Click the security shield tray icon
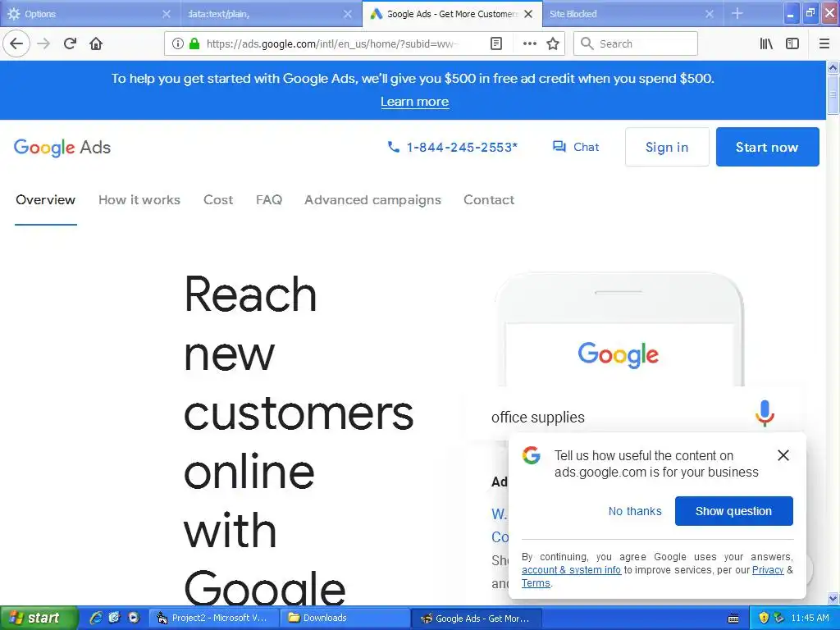The height and width of the screenshot is (630, 840). pos(764,618)
